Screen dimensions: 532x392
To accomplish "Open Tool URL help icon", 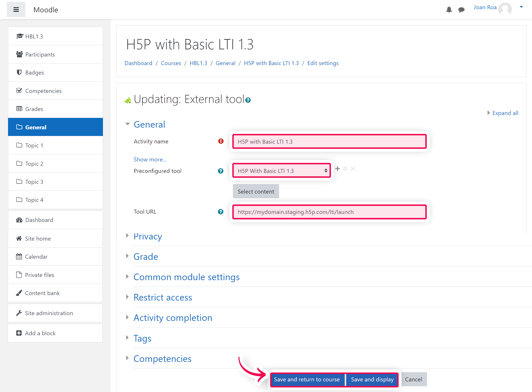I will (221, 212).
